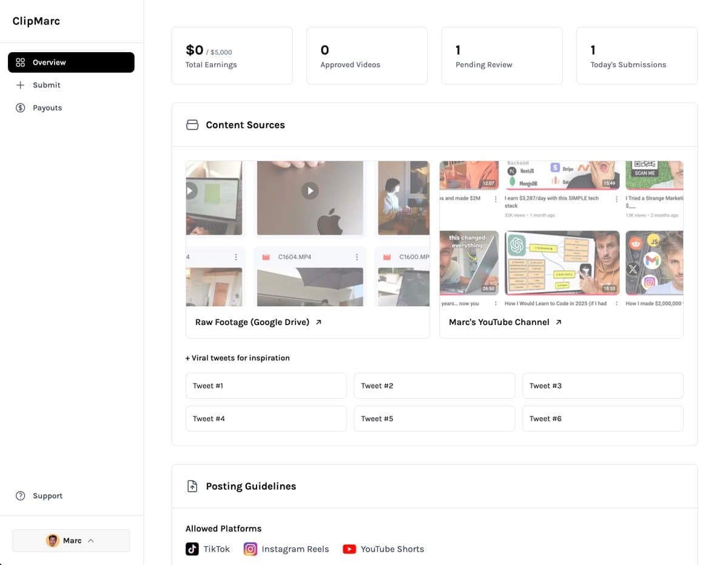The width and height of the screenshot is (728, 565).
Task: Click the ClipMarc logo text
Action: click(36, 21)
